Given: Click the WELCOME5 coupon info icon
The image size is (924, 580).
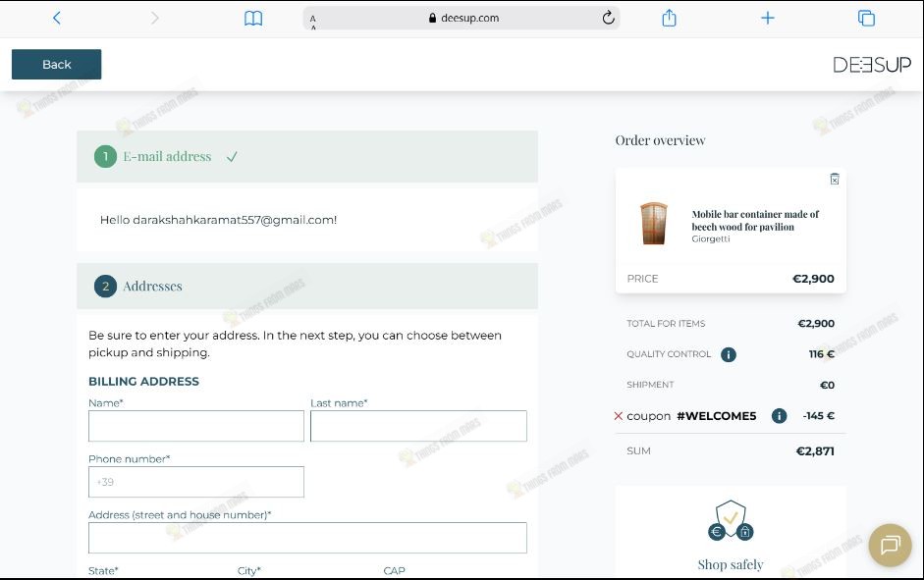Looking at the screenshot, I should pos(779,416).
